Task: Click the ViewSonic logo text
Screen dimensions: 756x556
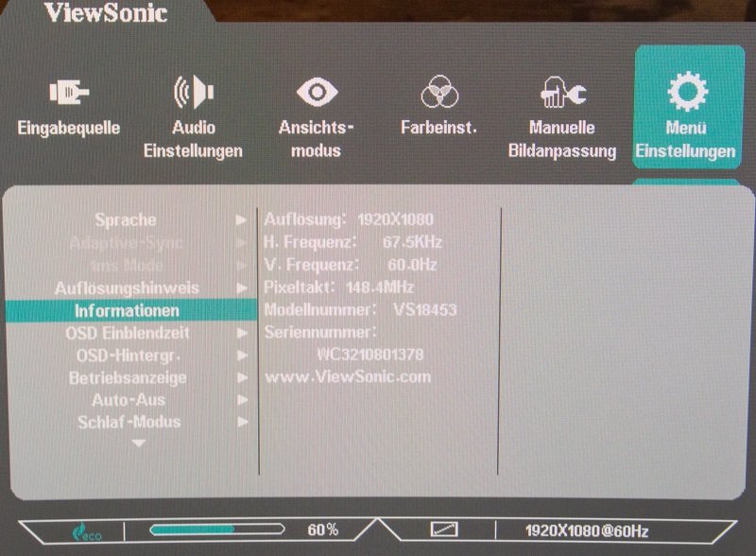Action: (106, 12)
